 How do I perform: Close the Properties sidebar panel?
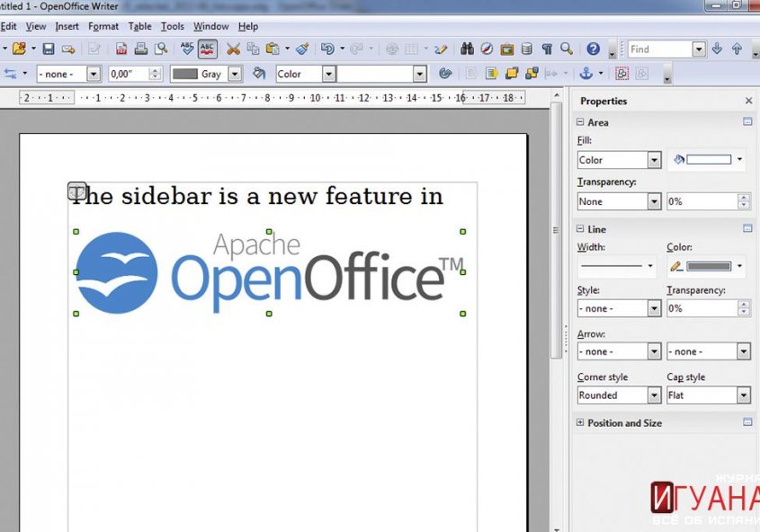click(749, 101)
